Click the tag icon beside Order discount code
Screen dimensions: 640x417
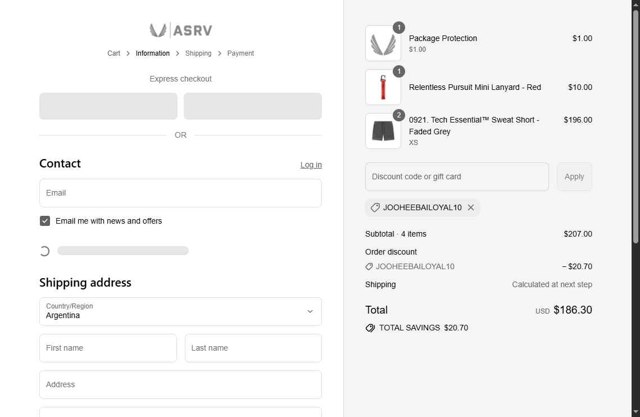(369, 266)
